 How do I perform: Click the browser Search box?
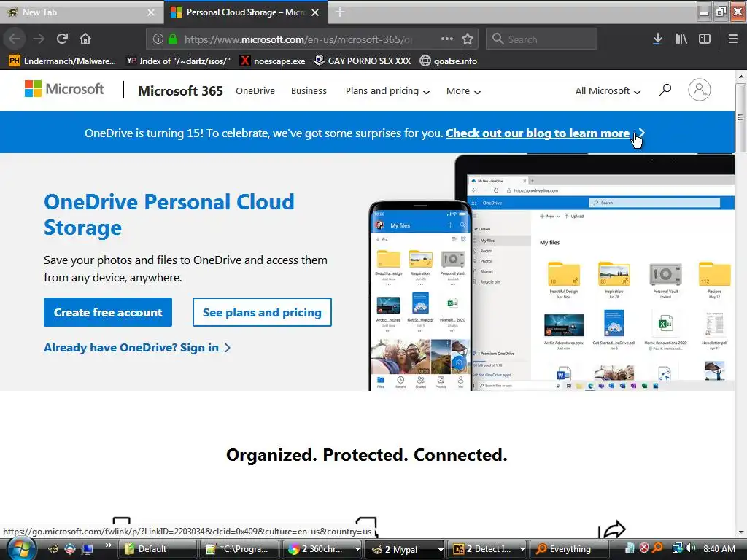pos(541,39)
